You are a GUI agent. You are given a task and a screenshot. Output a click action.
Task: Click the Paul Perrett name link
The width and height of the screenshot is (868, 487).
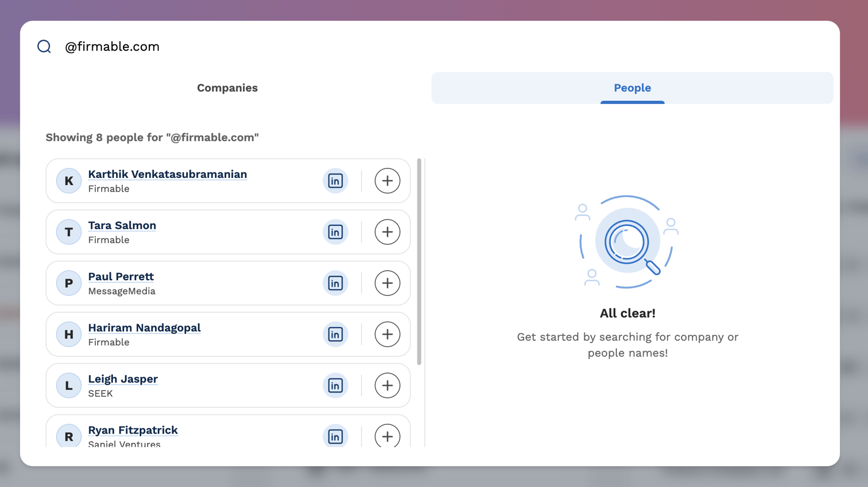click(x=121, y=277)
